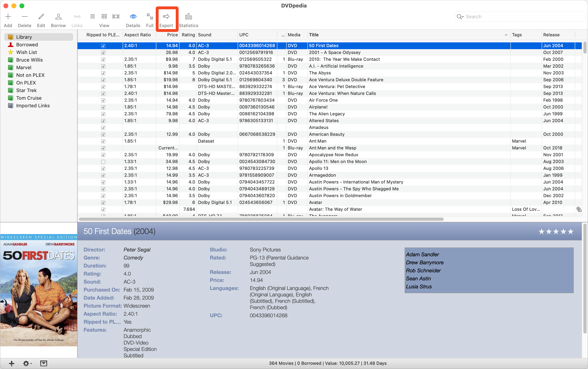Open the gear actions dropdown at bottom
588x369 pixels.
pyautogui.click(x=27, y=363)
